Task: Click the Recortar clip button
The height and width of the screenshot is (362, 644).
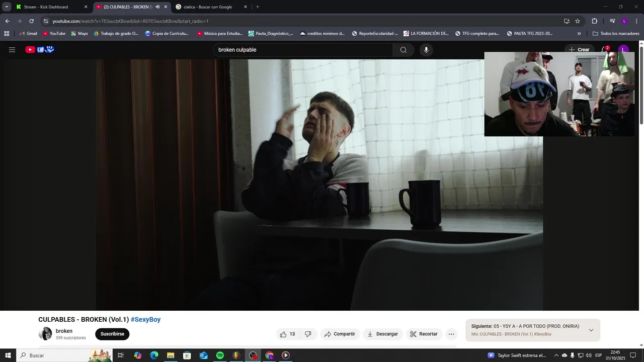Action: (424, 334)
